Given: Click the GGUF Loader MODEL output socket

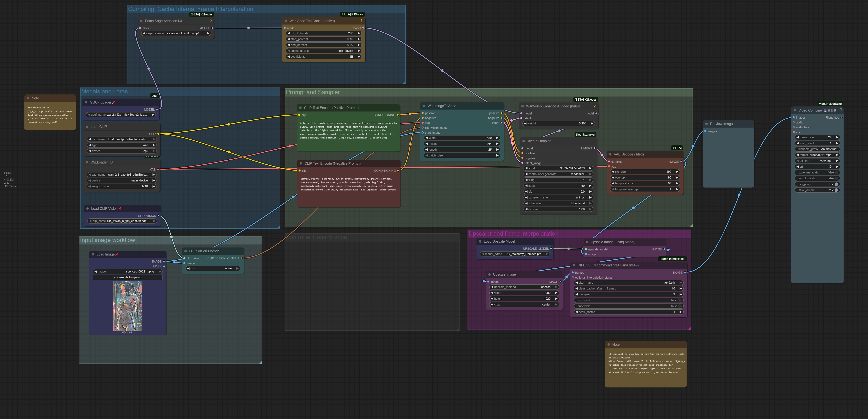Looking at the screenshot, I should (x=157, y=109).
